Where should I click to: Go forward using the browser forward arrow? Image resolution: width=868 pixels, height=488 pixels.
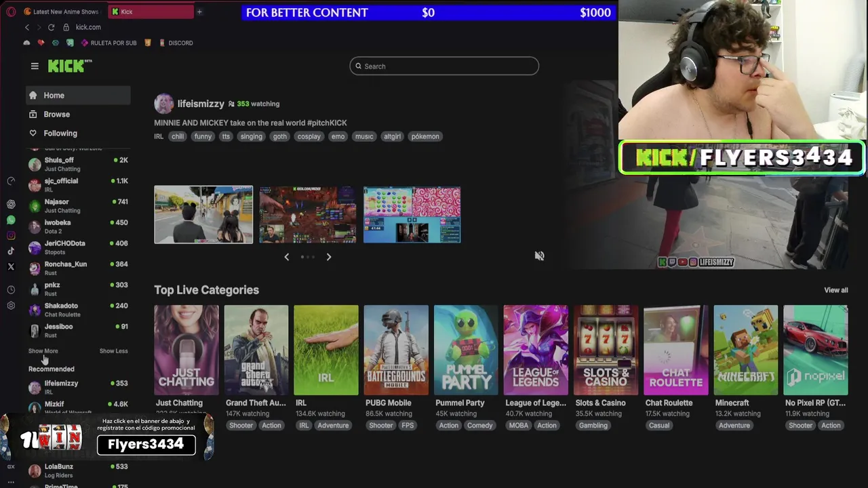(39, 27)
